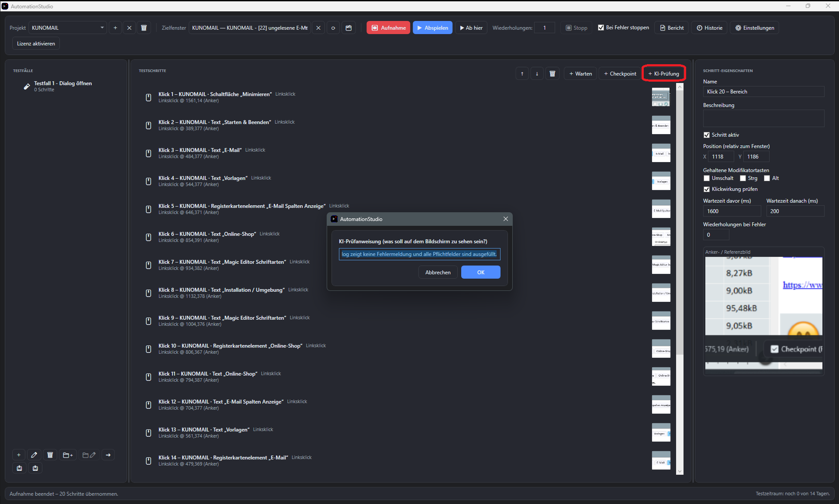Screen dimensions: 839x504
Task: Toggle Bei Fehler stoppen checkbox
Action: pos(601,28)
